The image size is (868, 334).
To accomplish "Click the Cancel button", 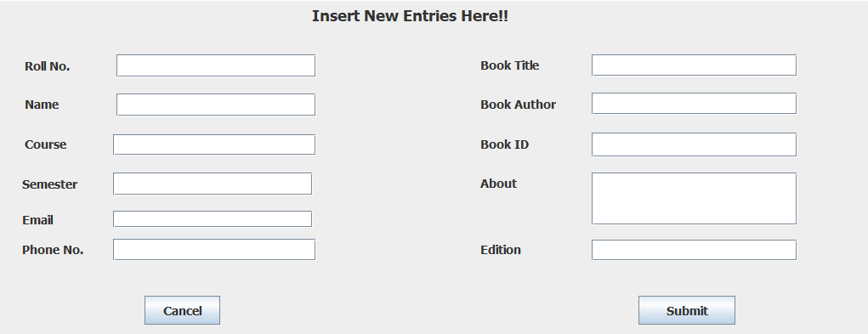I will [182, 310].
